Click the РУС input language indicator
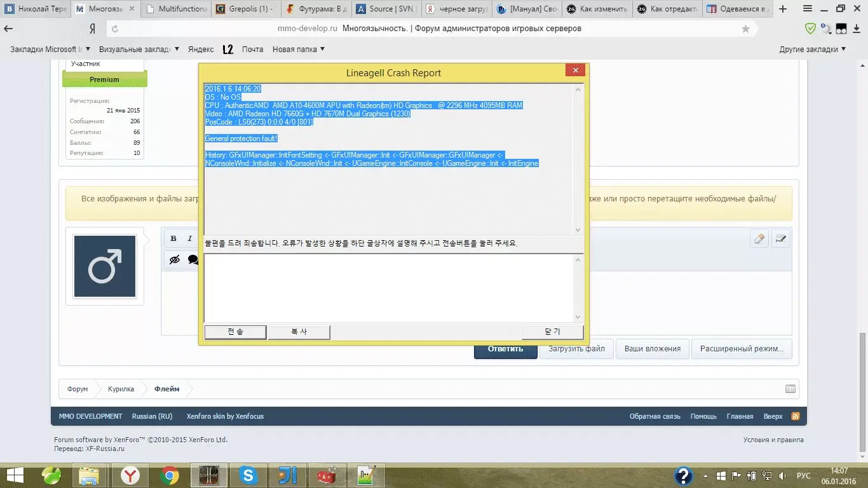 point(804,475)
